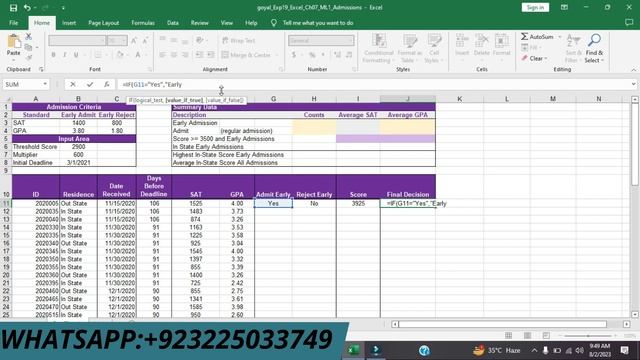
Task: Open Find & Select menu
Action: tap(594, 49)
